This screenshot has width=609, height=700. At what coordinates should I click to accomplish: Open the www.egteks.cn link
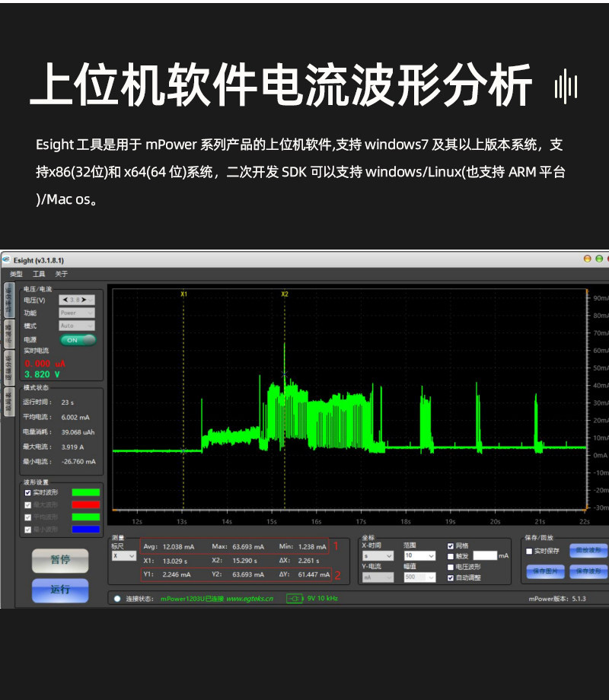[x=250, y=599]
